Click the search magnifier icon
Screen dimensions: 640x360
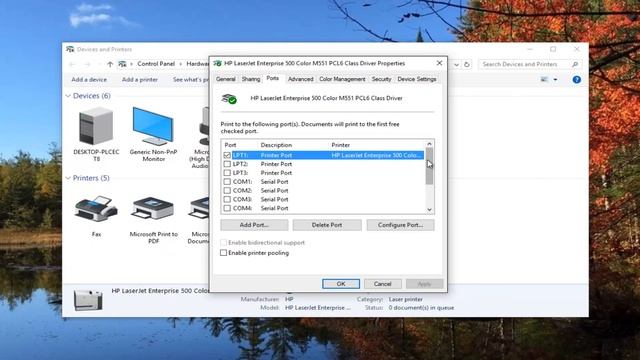575,64
